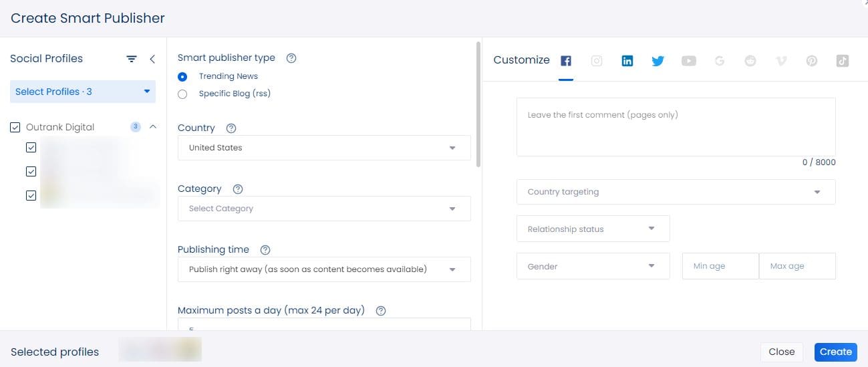This screenshot has height=367, width=868.
Task: Click the '3' profile count badge
Action: point(136,126)
